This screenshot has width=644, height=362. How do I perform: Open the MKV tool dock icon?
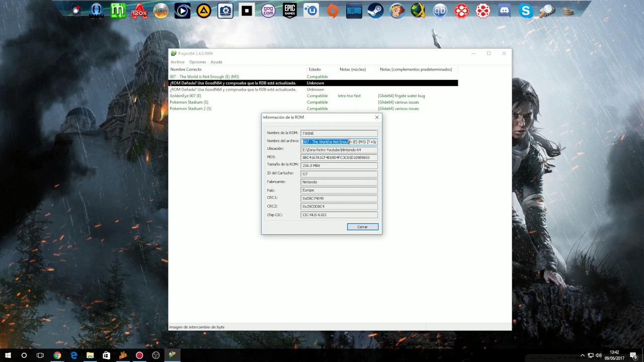97,11
